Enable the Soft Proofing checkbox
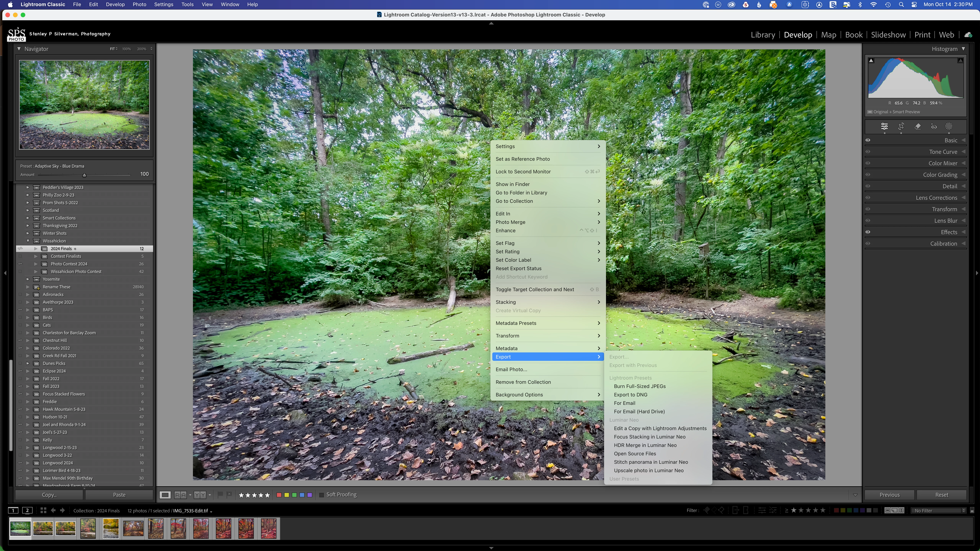The height and width of the screenshot is (551, 980). 322,495
